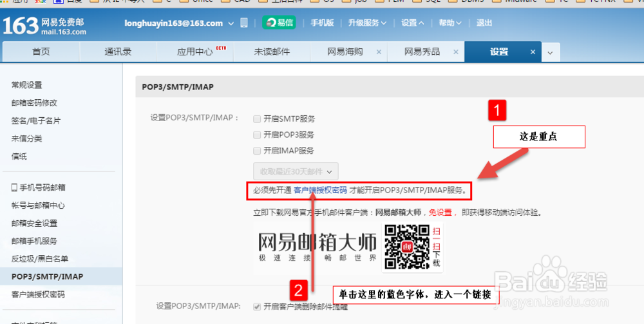
Task: Open sidebar item 客户端授权密码
Action: (38, 294)
